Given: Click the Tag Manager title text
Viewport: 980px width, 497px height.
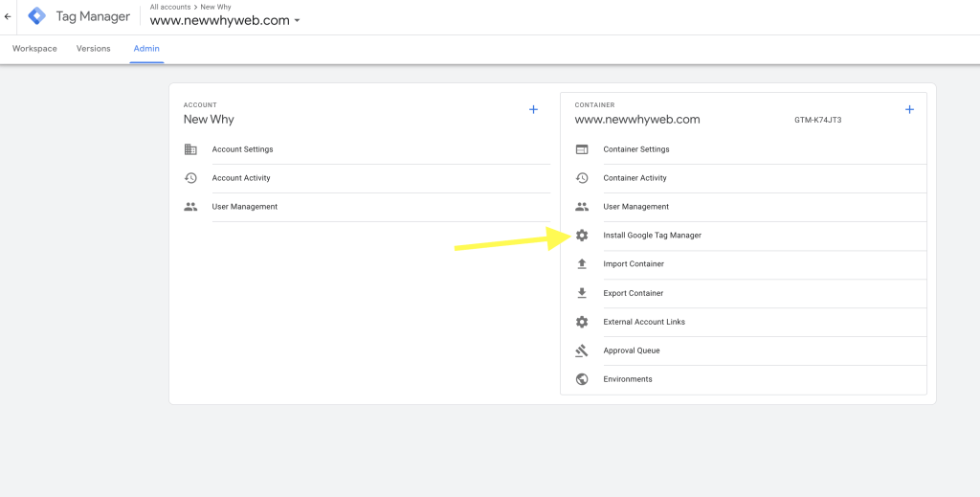Looking at the screenshot, I should click(93, 17).
